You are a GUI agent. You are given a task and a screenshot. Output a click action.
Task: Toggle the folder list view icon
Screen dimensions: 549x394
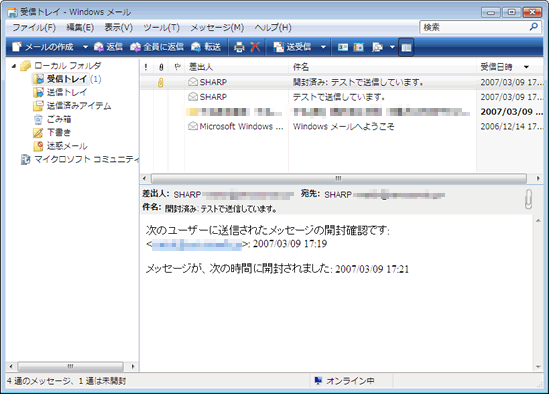coord(406,47)
